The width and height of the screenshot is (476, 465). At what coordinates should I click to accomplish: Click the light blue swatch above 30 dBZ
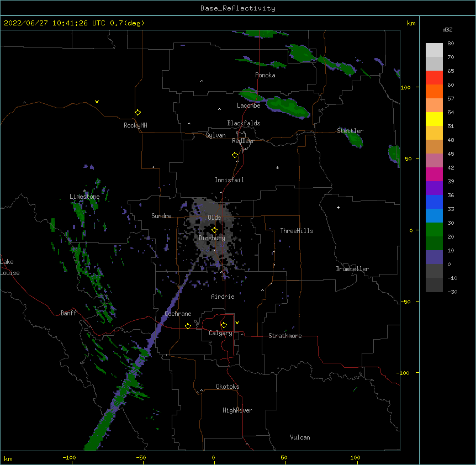434,215
